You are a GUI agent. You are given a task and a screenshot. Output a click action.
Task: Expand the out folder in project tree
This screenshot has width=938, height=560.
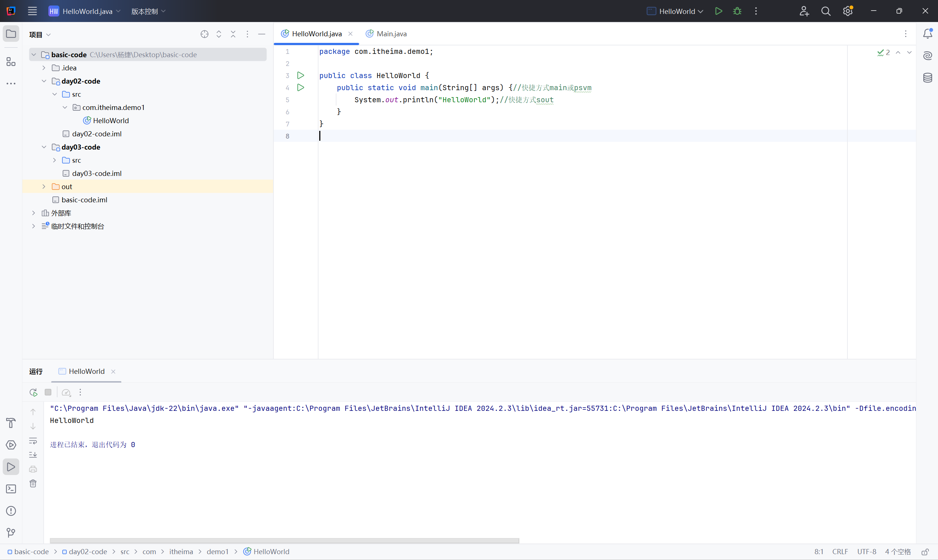[x=44, y=187]
